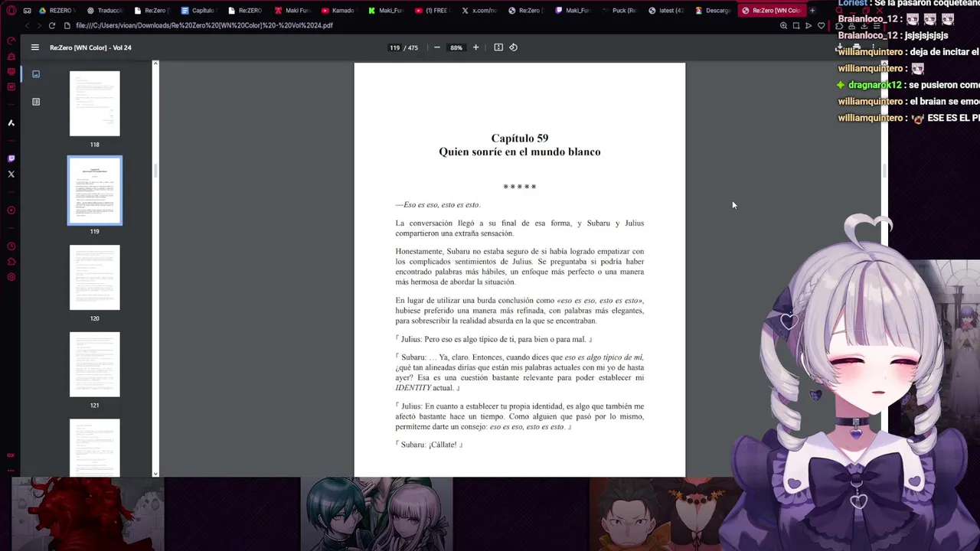Take a snapshot from address bar
Screen dimensions: 980x551
coord(796,25)
